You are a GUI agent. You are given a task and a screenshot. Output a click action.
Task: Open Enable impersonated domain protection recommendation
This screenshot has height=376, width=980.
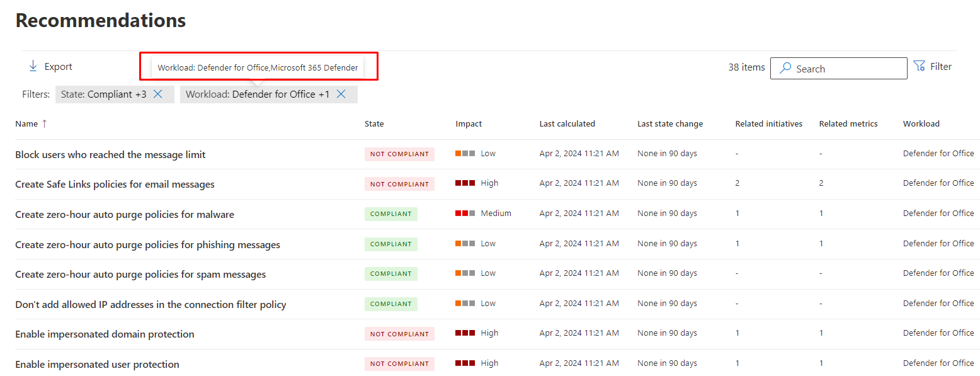tap(105, 334)
